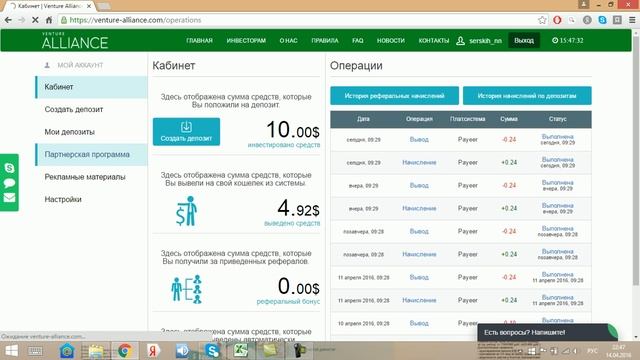Open ГЛАВНАЯ in the top navigation
640x360 pixels.
pyautogui.click(x=200, y=40)
